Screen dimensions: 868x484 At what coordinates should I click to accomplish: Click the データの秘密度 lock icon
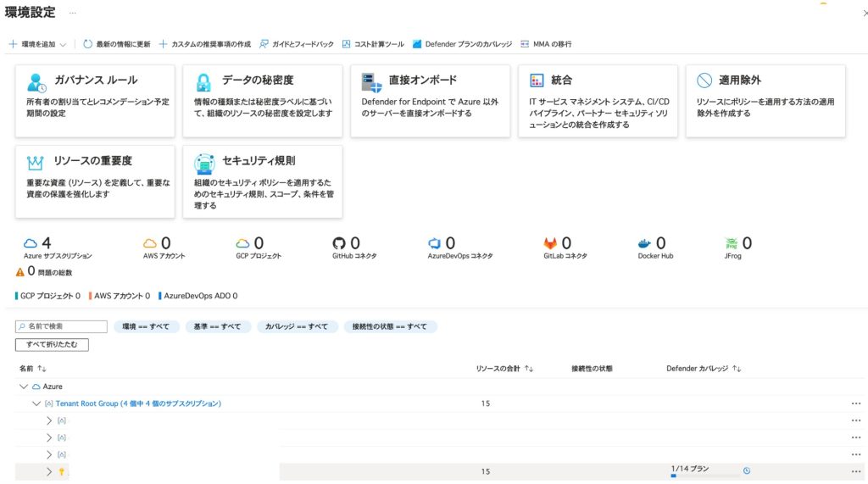tap(204, 81)
